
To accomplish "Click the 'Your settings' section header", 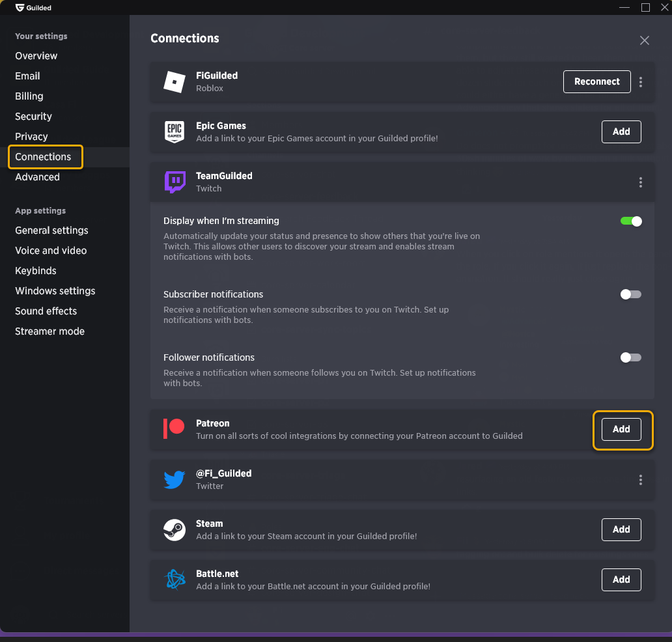I will click(x=41, y=36).
